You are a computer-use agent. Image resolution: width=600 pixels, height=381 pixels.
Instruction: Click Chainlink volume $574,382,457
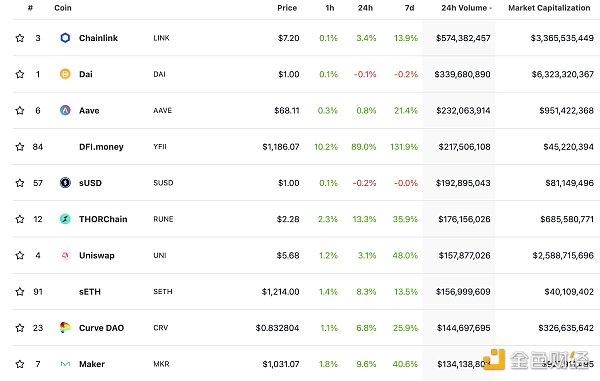coord(463,38)
